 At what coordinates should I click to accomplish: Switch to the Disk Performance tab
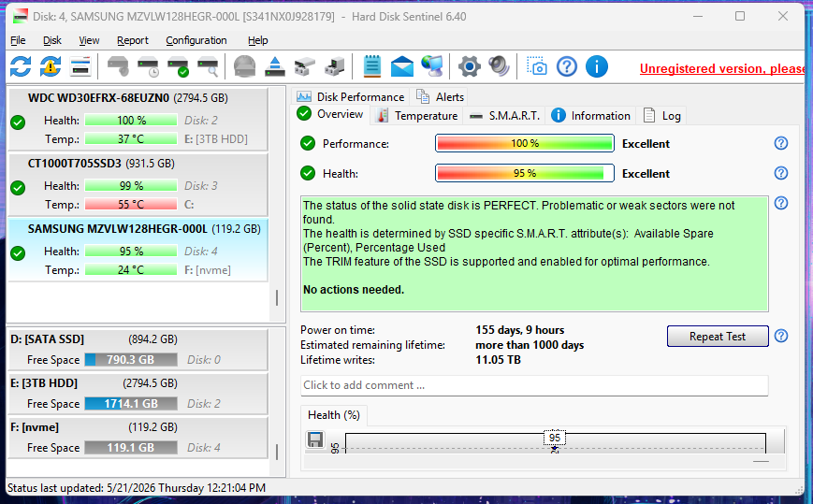[350, 97]
